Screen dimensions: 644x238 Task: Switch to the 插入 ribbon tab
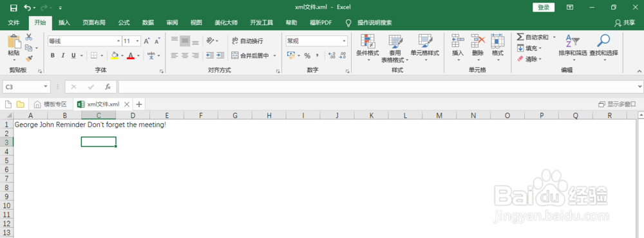click(x=64, y=23)
